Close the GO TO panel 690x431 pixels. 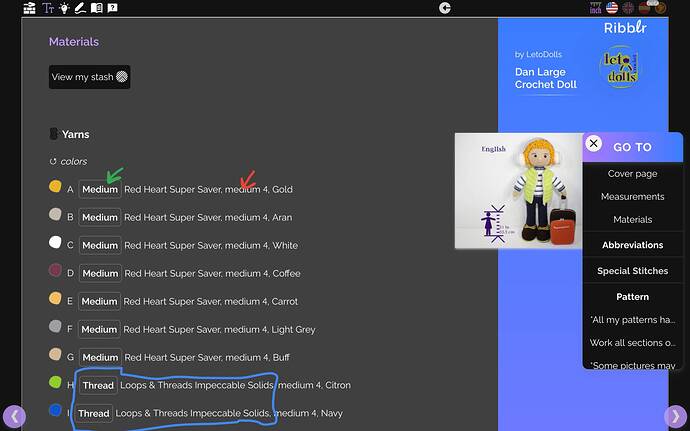[594, 144]
